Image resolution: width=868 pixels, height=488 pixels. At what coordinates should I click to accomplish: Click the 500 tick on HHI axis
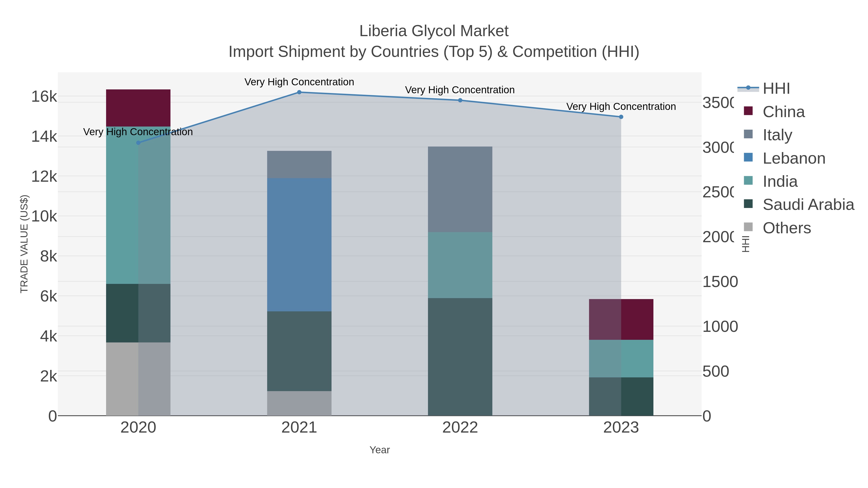pyautogui.click(x=716, y=371)
